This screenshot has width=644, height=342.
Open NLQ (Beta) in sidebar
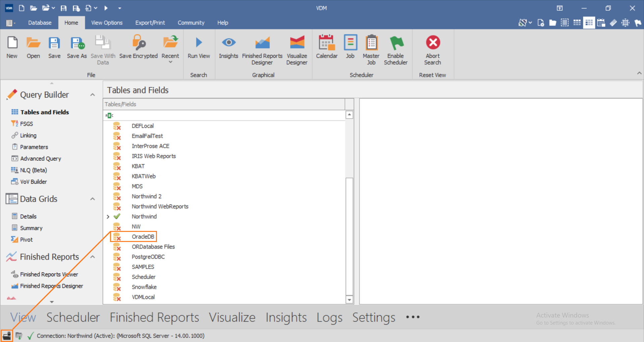coord(34,170)
